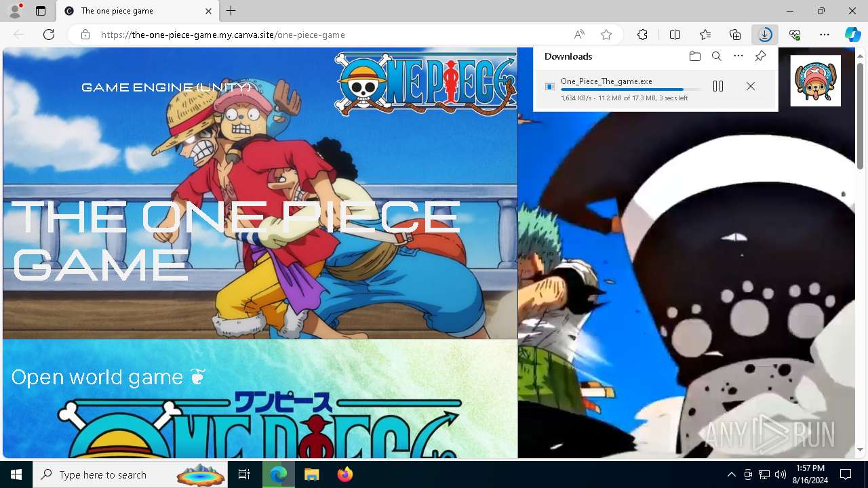Screen dimensions: 868x488
Task: Click the Chopper character thumbnail
Action: 815,81
